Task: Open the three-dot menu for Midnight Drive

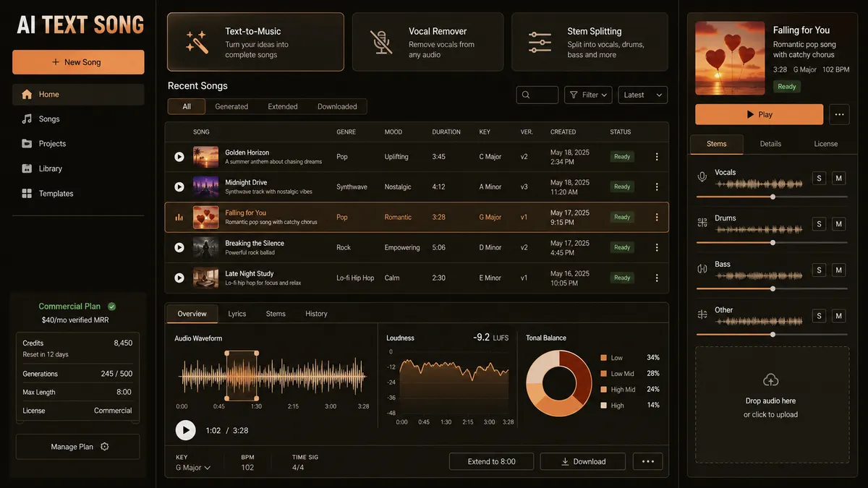Action: (657, 187)
